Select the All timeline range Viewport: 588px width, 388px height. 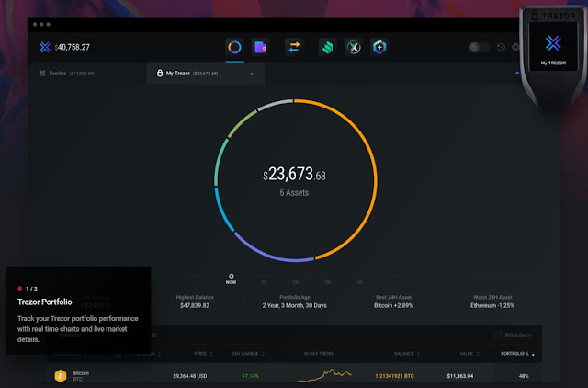pos(360,282)
